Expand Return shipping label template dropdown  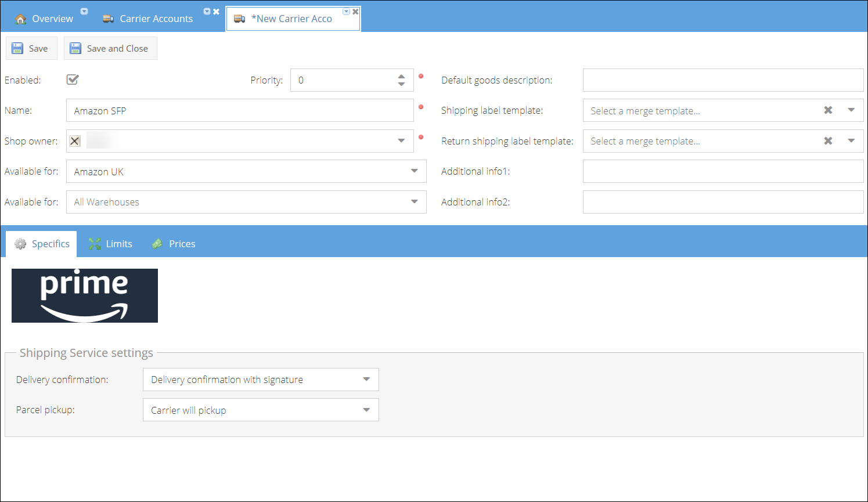coord(851,140)
